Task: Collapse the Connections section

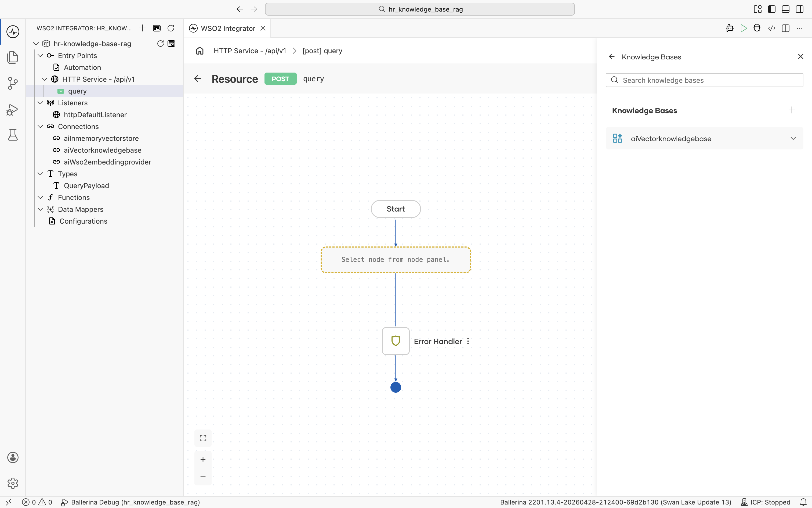Action: point(40,127)
